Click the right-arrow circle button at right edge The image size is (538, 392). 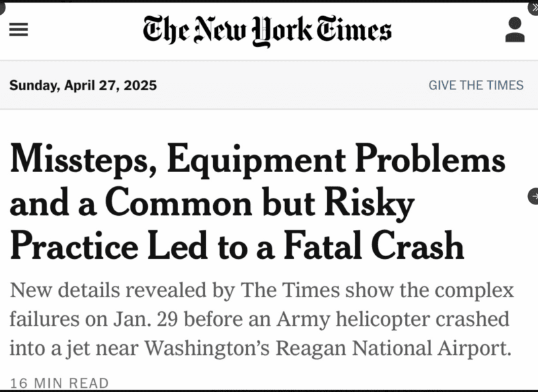click(533, 196)
